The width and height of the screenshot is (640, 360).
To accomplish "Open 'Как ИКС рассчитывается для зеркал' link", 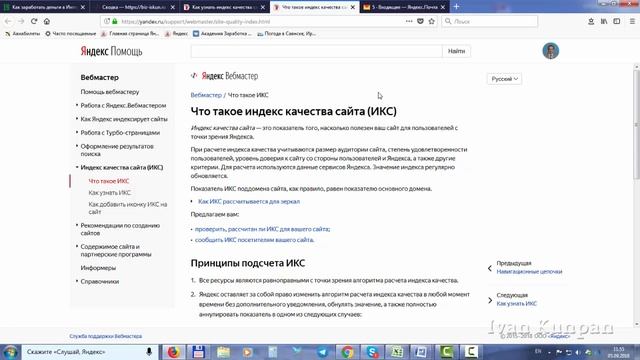I will [x=249, y=201].
